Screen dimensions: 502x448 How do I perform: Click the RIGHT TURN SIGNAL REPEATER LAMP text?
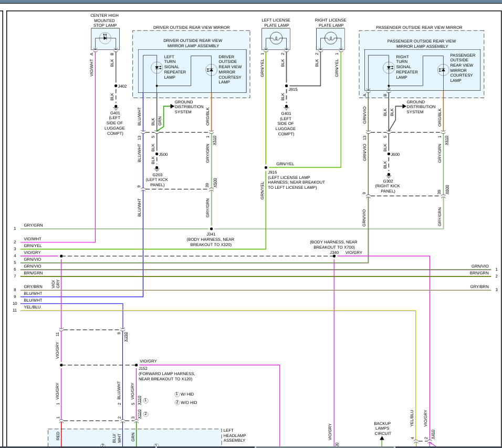(x=406, y=67)
